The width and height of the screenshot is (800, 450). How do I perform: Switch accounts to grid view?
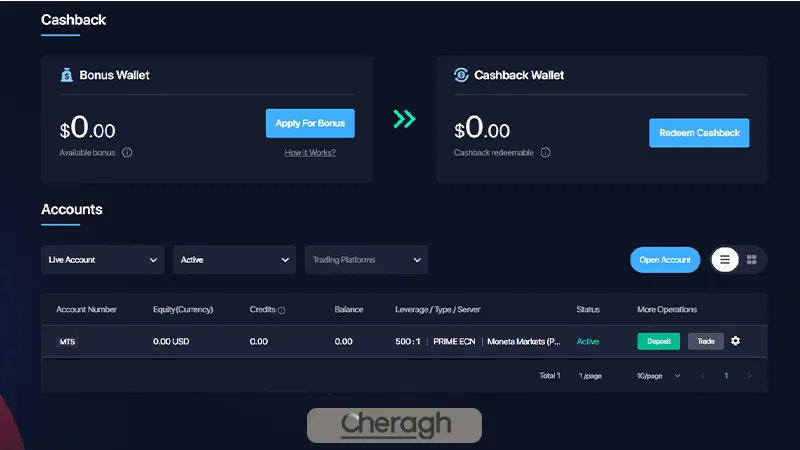(752, 260)
